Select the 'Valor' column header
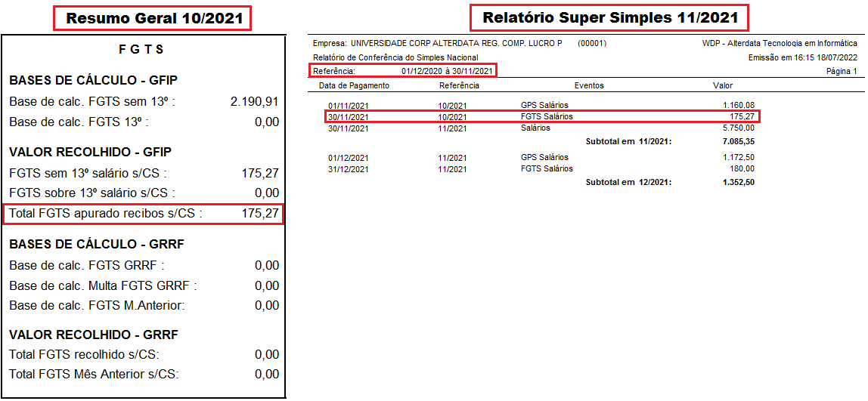Image resolution: width=868 pixels, height=401 pixels. pyautogui.click(x=722, y=86)
